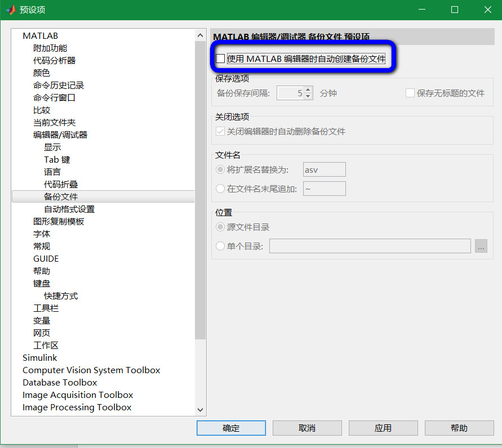Viewport: 502px width, 448px height.
Task: Select the 备份文件 tree item
Action: click(103, 196)
